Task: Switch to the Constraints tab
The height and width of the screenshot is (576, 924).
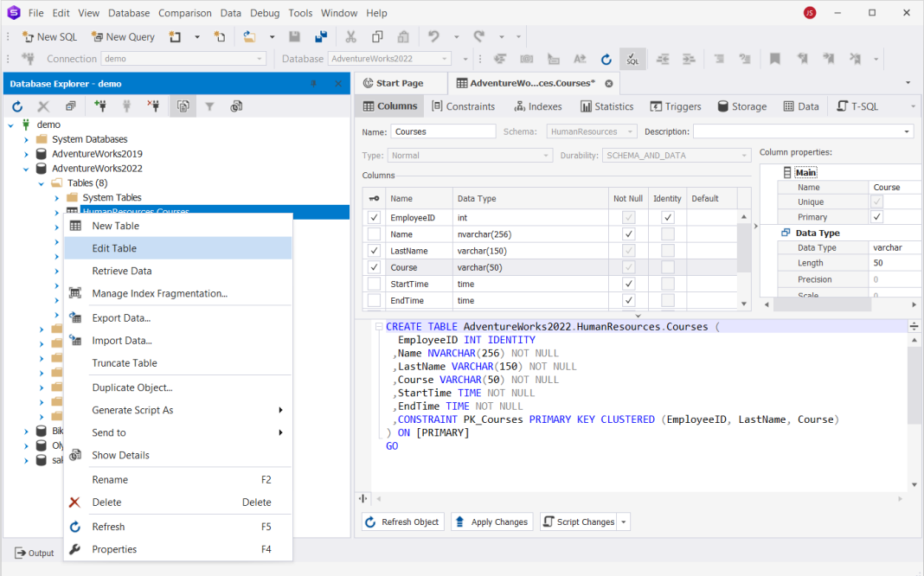Action: coord(464,106)
